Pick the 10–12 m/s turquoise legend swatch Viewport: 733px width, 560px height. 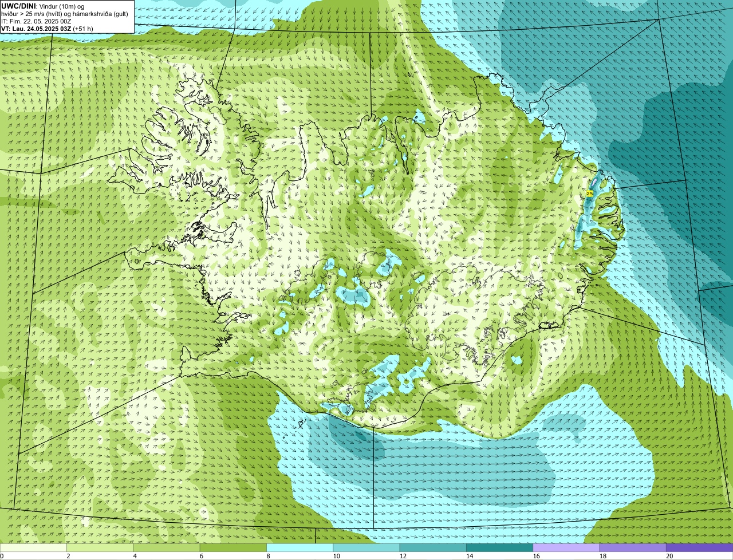click(366, 547)
